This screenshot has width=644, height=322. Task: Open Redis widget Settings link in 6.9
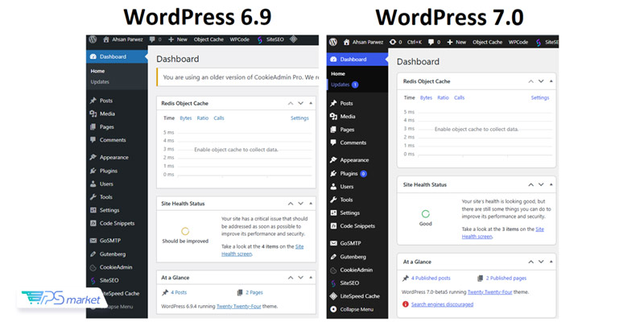pyautogui.click(x=299, y=118)
